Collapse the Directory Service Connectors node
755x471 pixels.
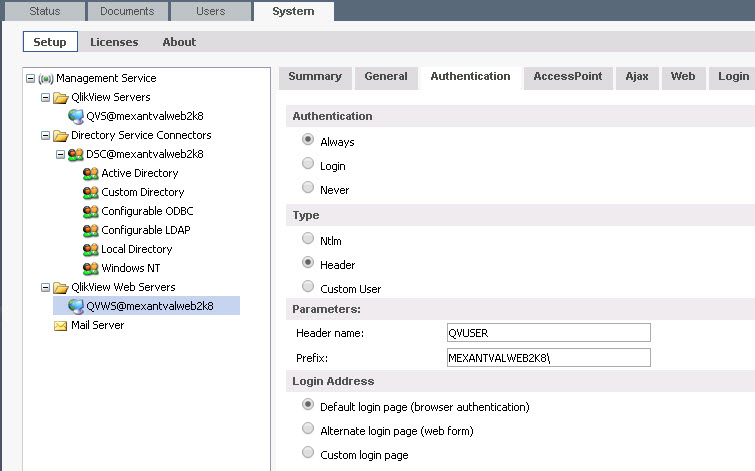[x=45, y=136]
